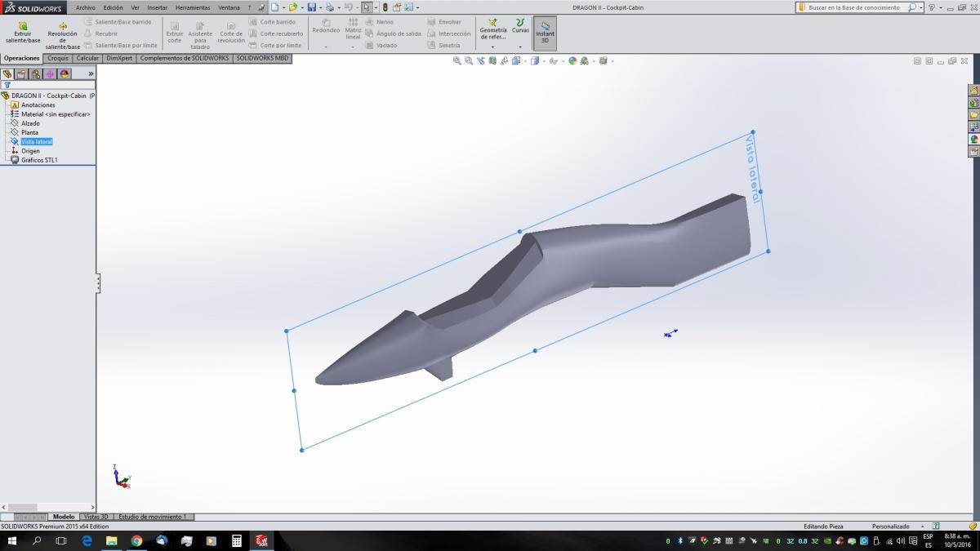Viewport: 980px width, 551px height.
Task: Open Custom Properties task pane icon
Action: [x=973, y=152]
